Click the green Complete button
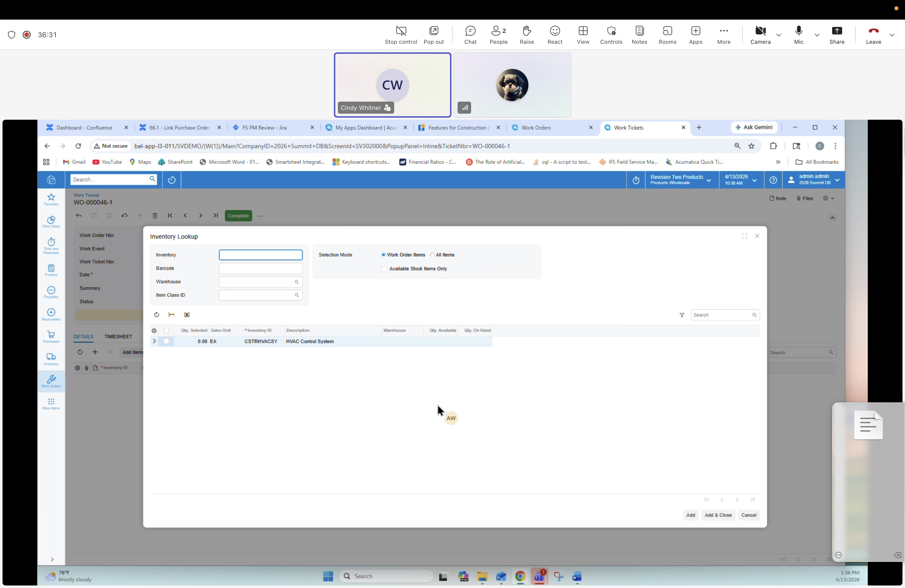Viewport: 905px width, 588px height. pyautogui.click(x=238, y=215)
